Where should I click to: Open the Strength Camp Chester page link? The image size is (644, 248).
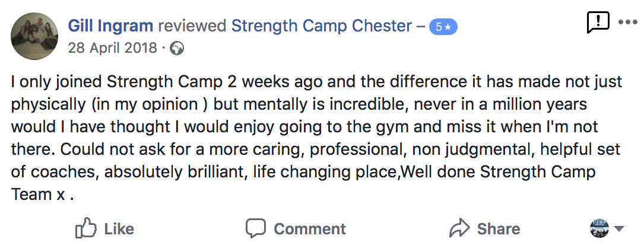[322, 26]
